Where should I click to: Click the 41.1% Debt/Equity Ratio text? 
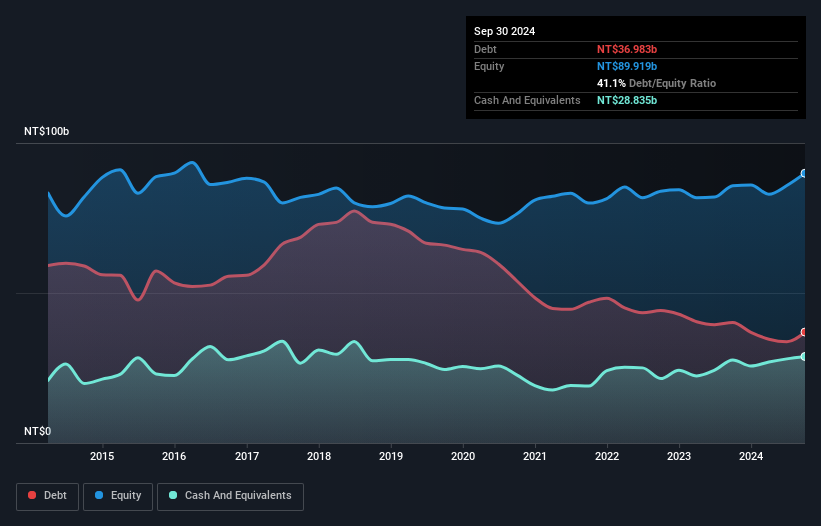656,83
